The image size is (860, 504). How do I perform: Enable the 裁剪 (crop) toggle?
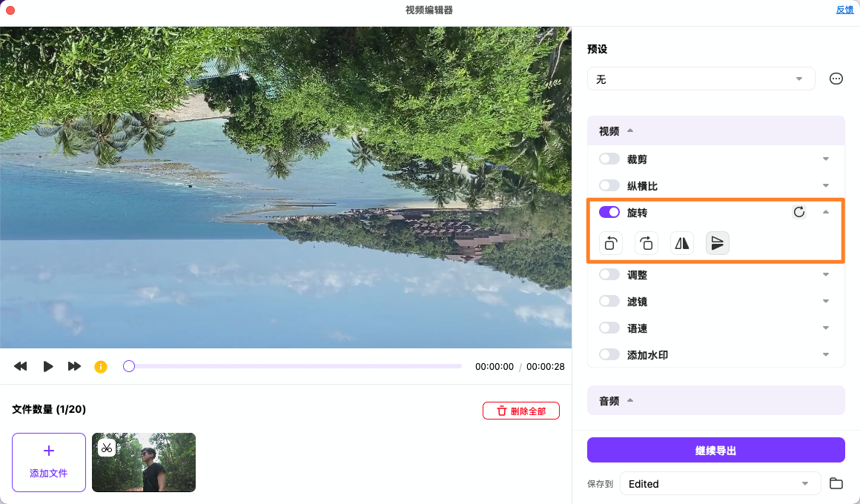click(x=609, y=158)
